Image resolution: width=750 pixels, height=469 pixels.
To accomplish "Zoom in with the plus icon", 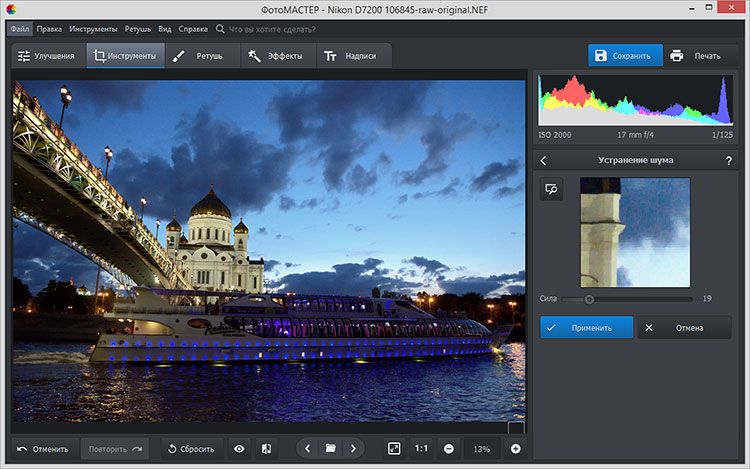I will [516, 449].
